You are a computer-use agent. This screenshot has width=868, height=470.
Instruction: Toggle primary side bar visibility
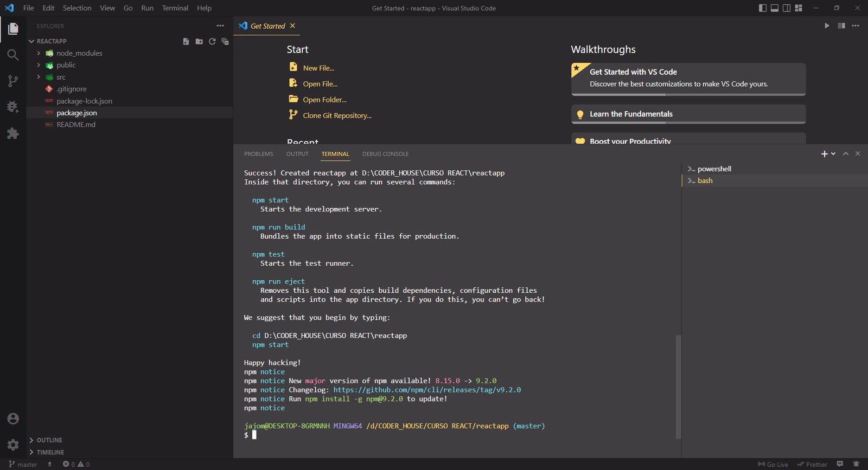coord(763,8)
